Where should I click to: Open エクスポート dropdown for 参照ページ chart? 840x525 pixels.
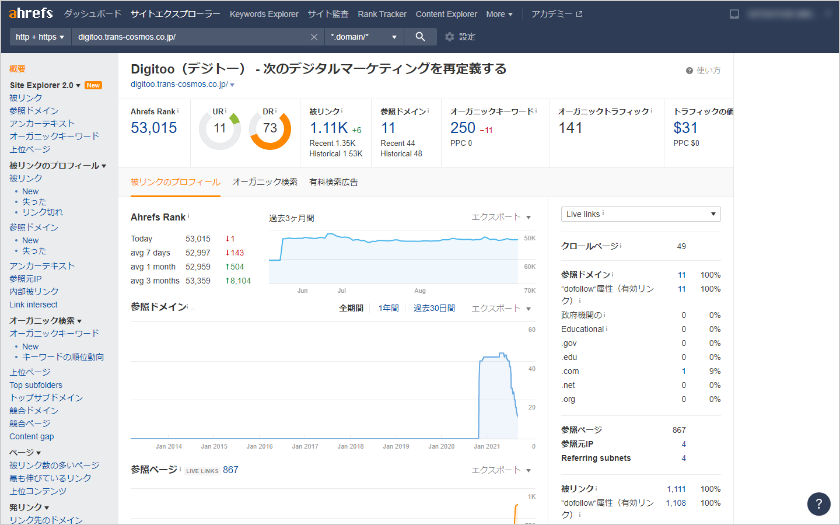click(501, 470)
